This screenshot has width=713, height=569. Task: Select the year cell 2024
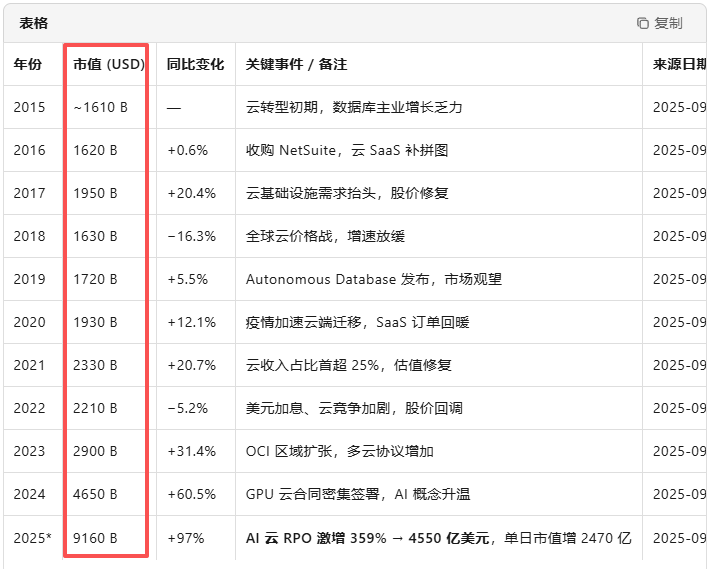29,494
